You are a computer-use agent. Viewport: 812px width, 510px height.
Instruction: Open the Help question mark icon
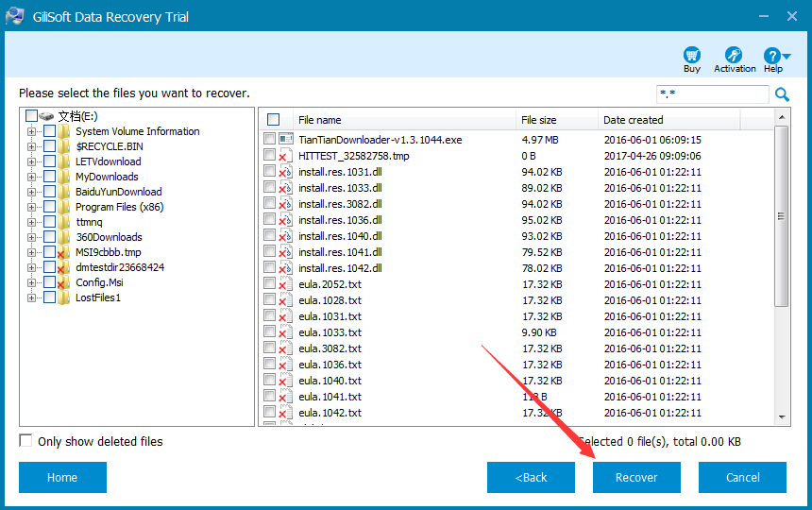pyautogui.click(x=773, y=56)
